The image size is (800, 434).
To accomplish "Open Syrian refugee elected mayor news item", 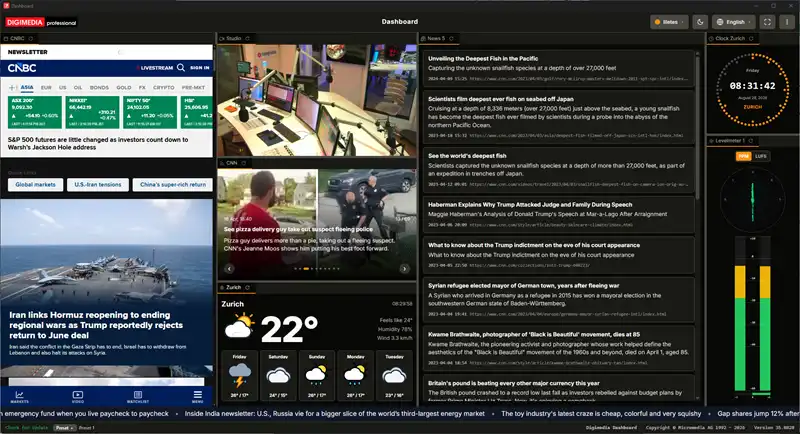I will 559,299.
